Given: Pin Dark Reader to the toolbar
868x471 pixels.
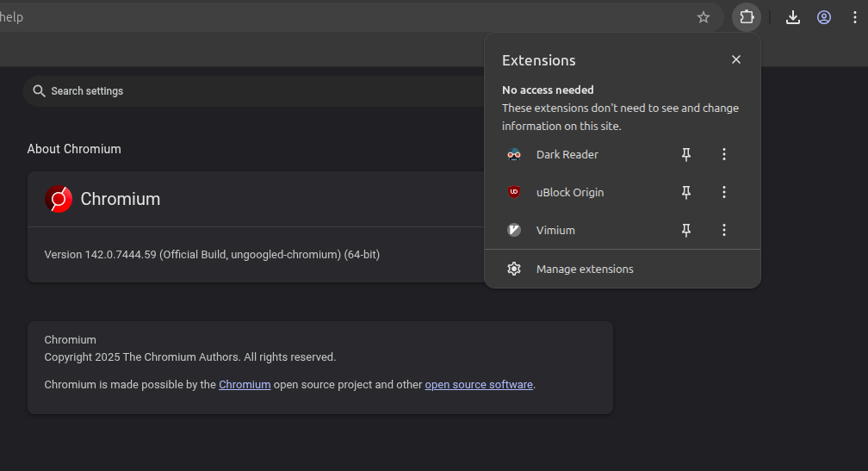Looking at the screenshot, I should 685,154.
